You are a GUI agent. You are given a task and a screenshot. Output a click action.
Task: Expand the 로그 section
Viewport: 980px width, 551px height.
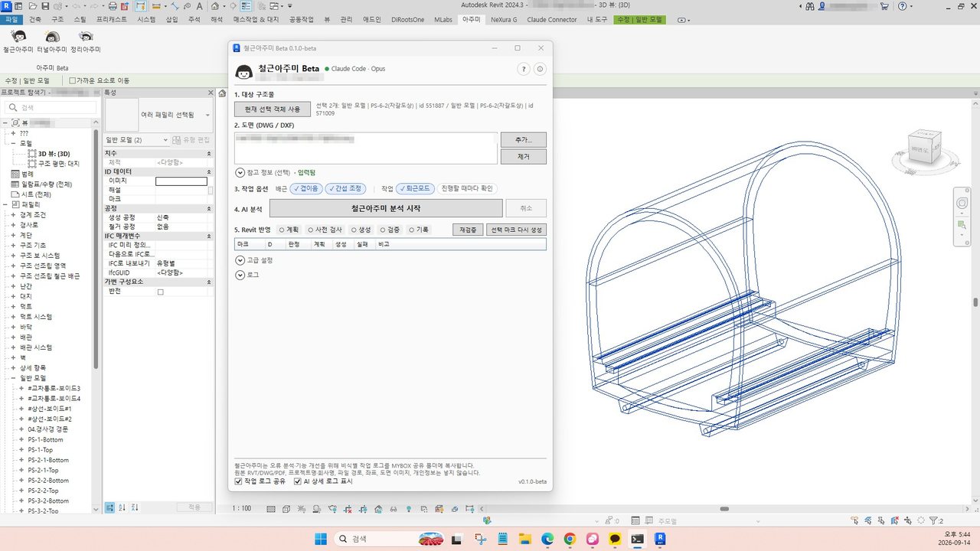point(240,275)
